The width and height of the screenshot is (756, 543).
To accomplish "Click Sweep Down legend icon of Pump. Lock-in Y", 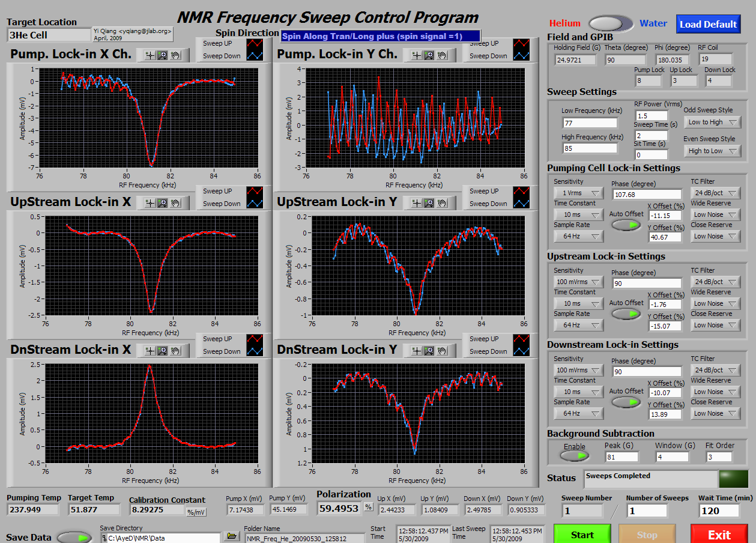I will (521, 56).
